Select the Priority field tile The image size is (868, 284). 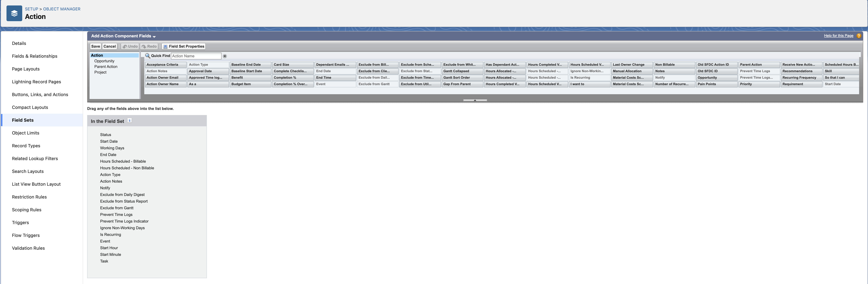point(759,84)
